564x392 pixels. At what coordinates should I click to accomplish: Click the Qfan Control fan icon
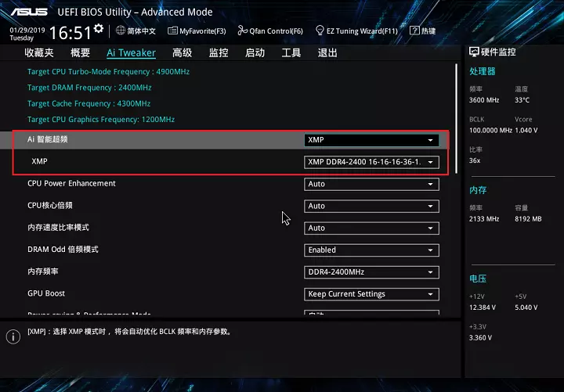pos(242,31)
